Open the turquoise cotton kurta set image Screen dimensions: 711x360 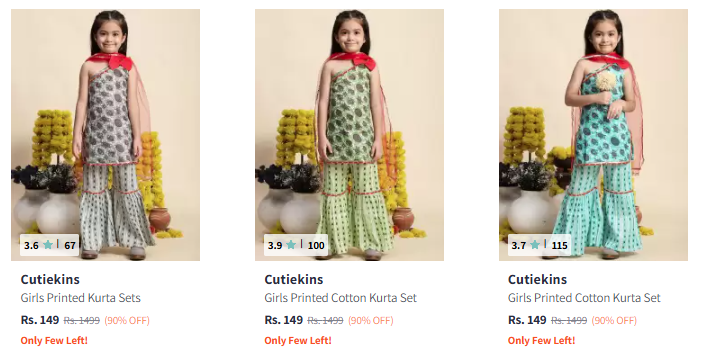(x=593, y=135)
